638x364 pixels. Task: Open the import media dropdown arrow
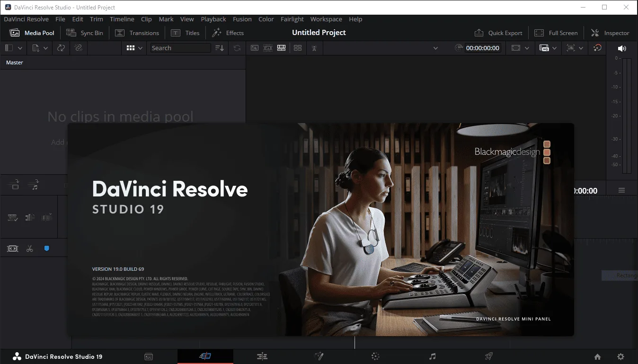[x=45, y=48]
